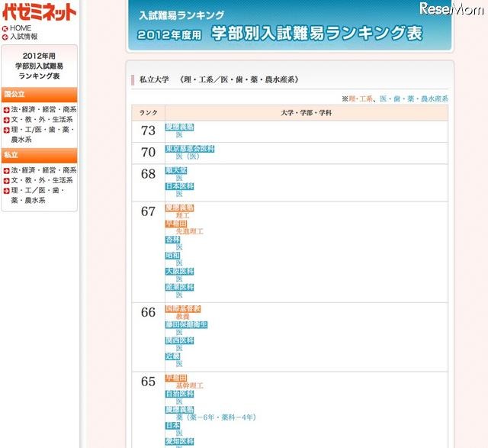Select the 私立 section header
This screenshot has width=488, height=448.
(39, 155)
